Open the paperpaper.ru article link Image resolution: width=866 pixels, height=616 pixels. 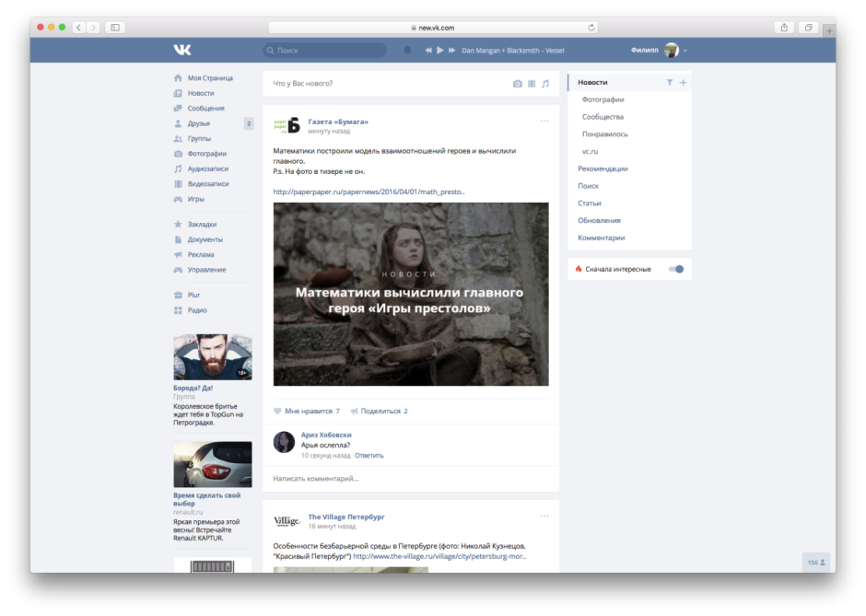[x=369, y=192]
